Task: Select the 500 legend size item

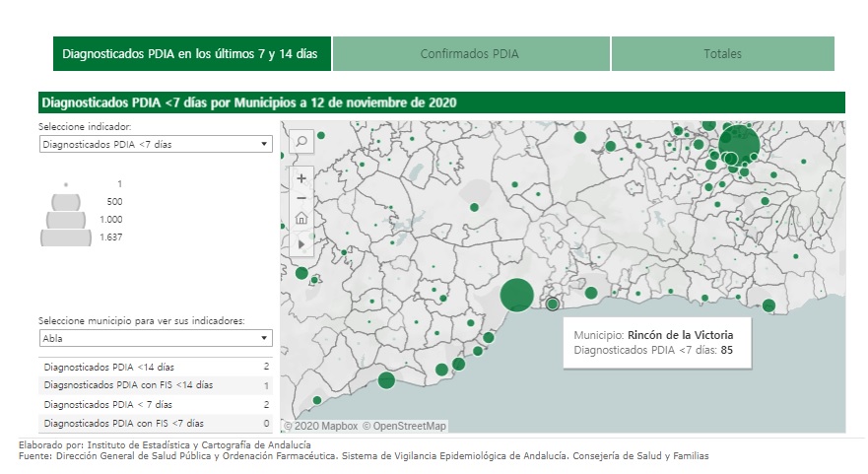Action: [86, 202]
